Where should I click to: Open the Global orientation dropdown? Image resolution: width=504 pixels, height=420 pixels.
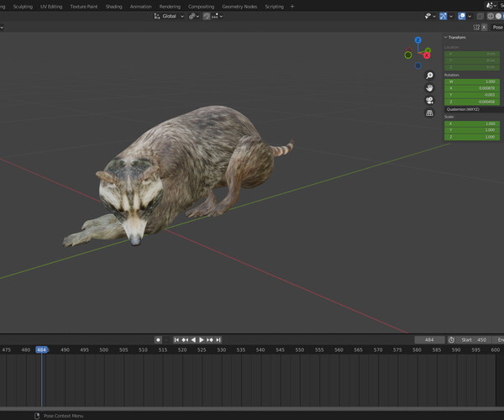point(169,16)
